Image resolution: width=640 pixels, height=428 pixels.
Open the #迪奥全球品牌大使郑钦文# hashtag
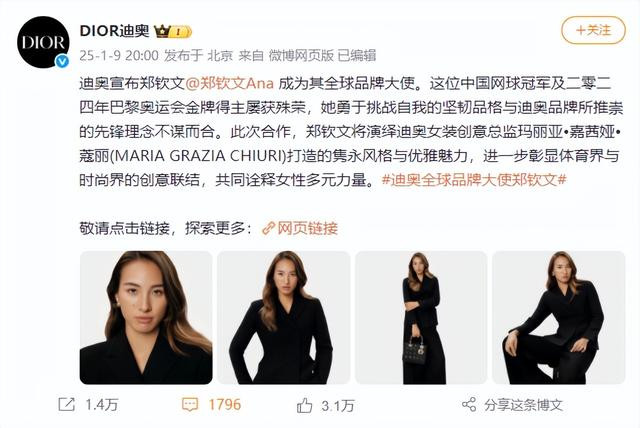click(474, 180)
